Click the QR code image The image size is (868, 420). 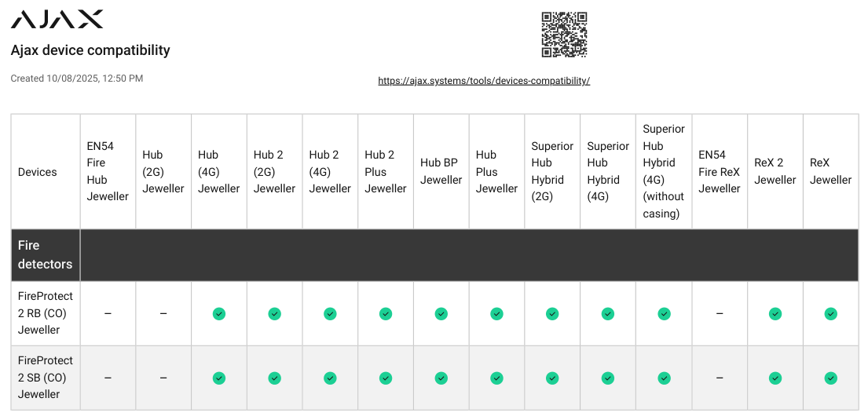(x=564, y=35)
